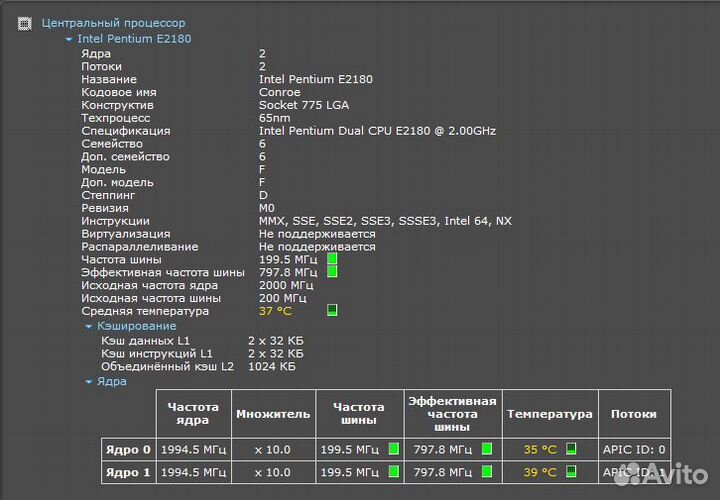
Task: Click the Кодовое имя label
Action: pos(119,92)
